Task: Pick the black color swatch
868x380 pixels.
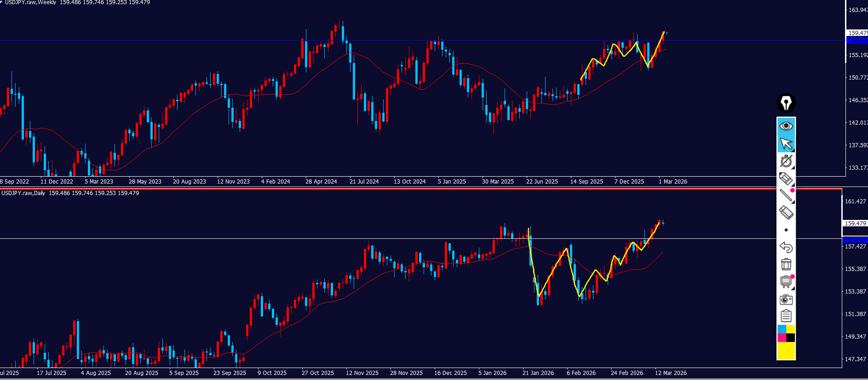Action: [x=791, y=338]
